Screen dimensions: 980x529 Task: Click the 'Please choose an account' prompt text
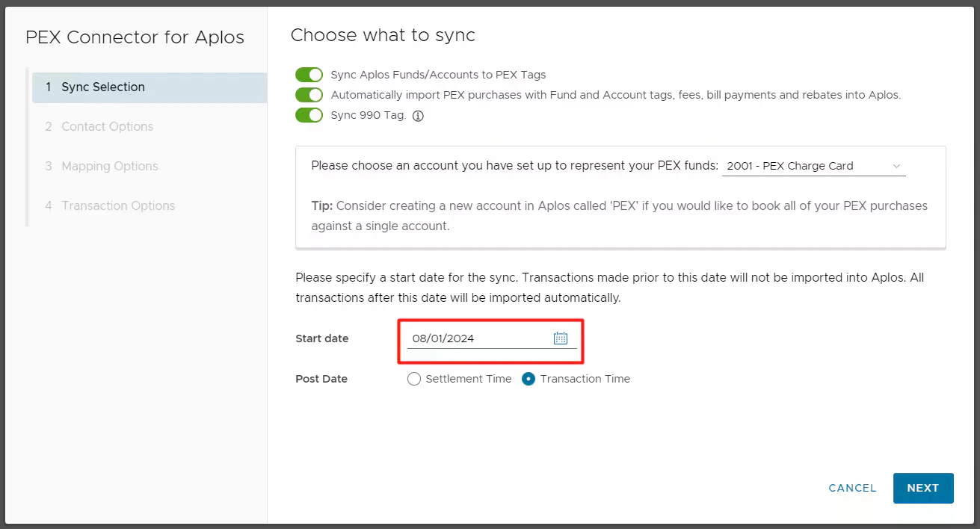pos(514,166)
